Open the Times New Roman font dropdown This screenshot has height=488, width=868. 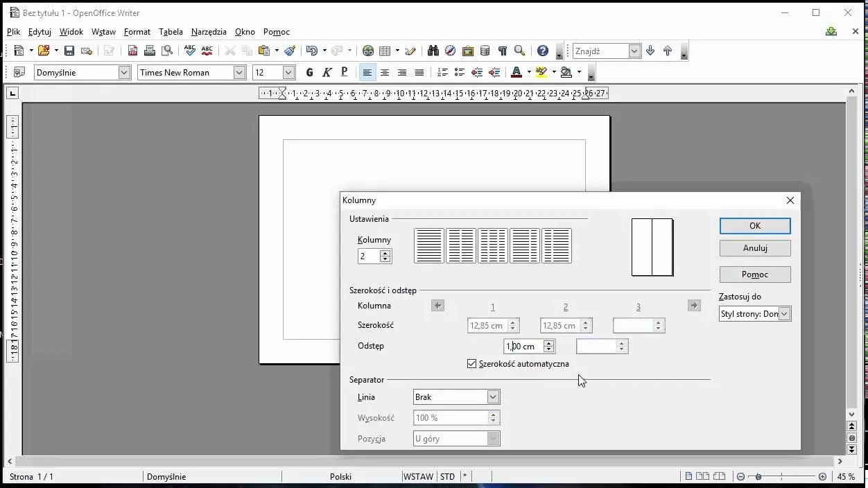coord(239,72)
